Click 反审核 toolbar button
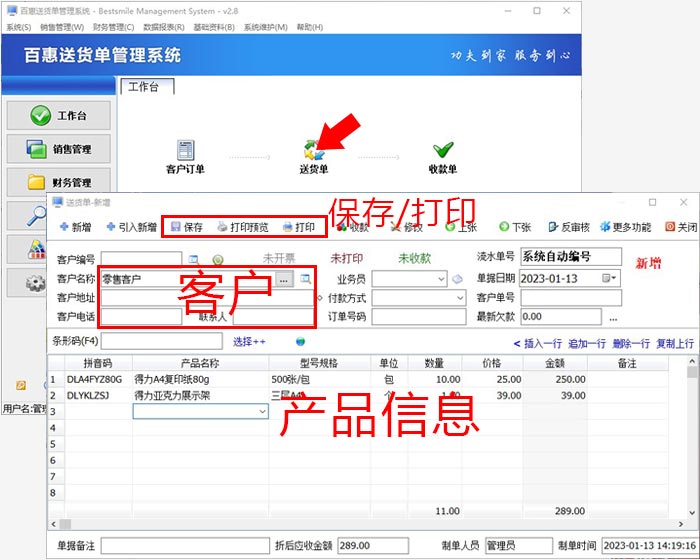 click(569, 227)
